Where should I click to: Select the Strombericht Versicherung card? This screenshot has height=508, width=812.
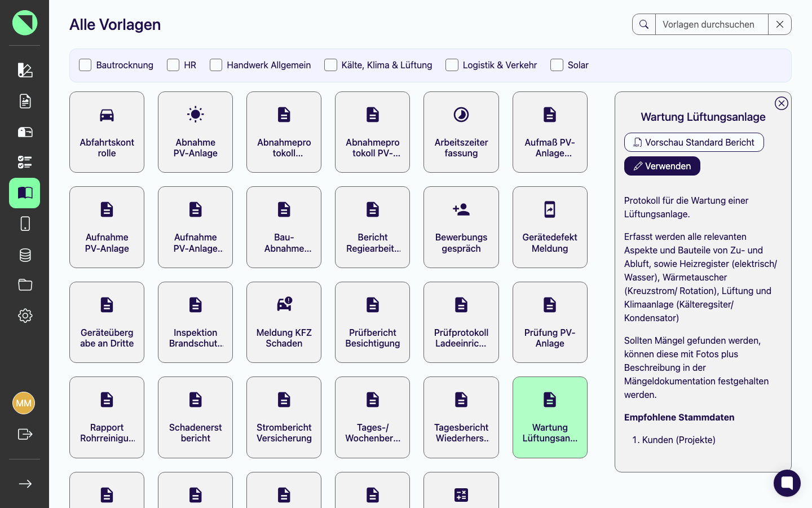[x=284, y=417]
